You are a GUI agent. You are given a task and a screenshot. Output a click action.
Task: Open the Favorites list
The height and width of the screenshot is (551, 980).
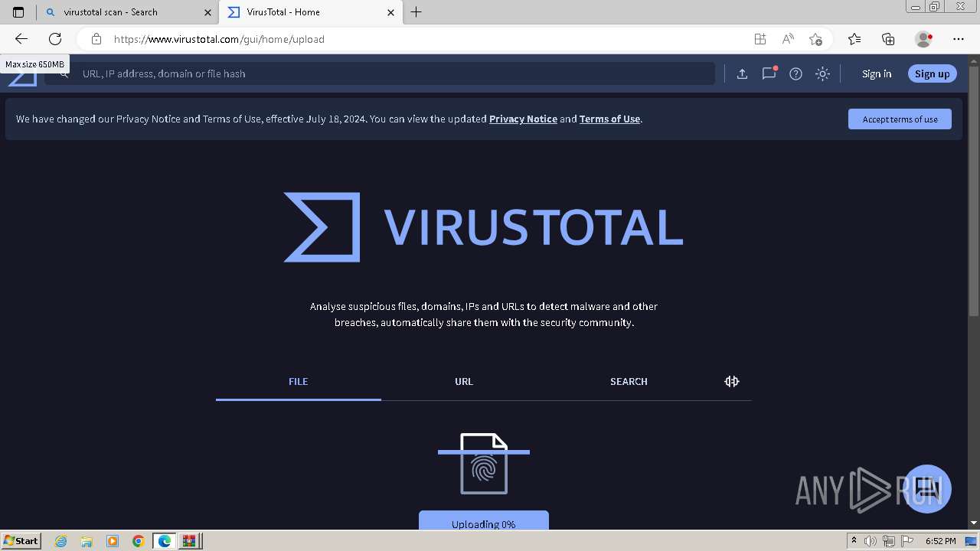(x=854, y=39)
